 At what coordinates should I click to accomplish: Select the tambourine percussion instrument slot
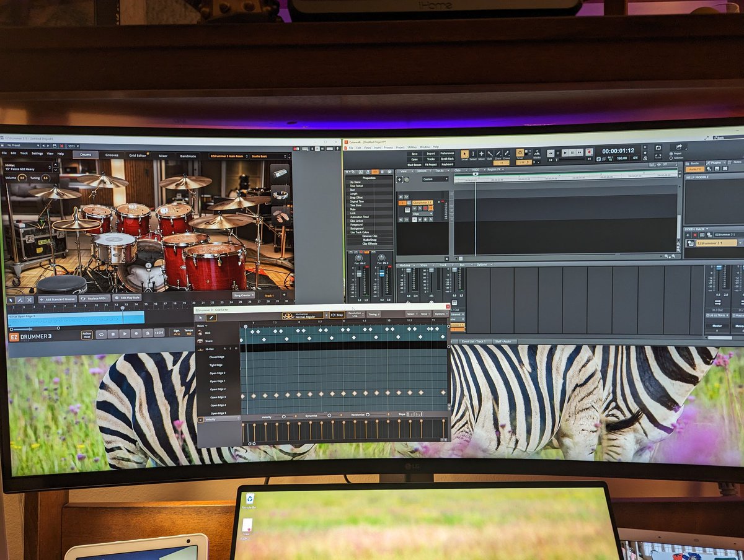[x=280, y=194]
